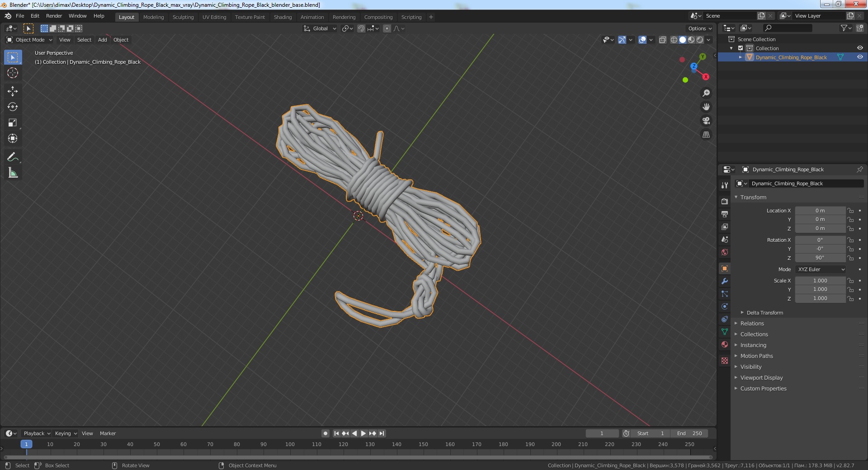Select the Select Box tool
Screen dimensions: 868x470
[13, 57]
